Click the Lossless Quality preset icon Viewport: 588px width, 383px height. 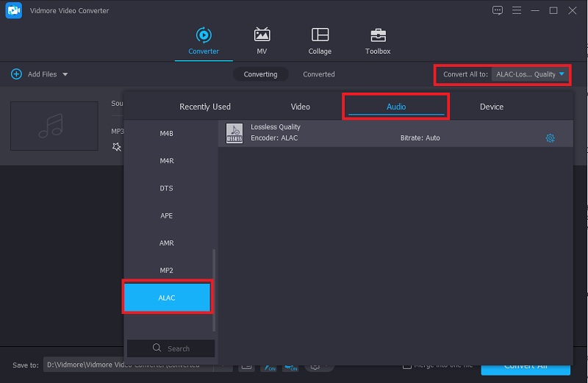tap(234, 133)
